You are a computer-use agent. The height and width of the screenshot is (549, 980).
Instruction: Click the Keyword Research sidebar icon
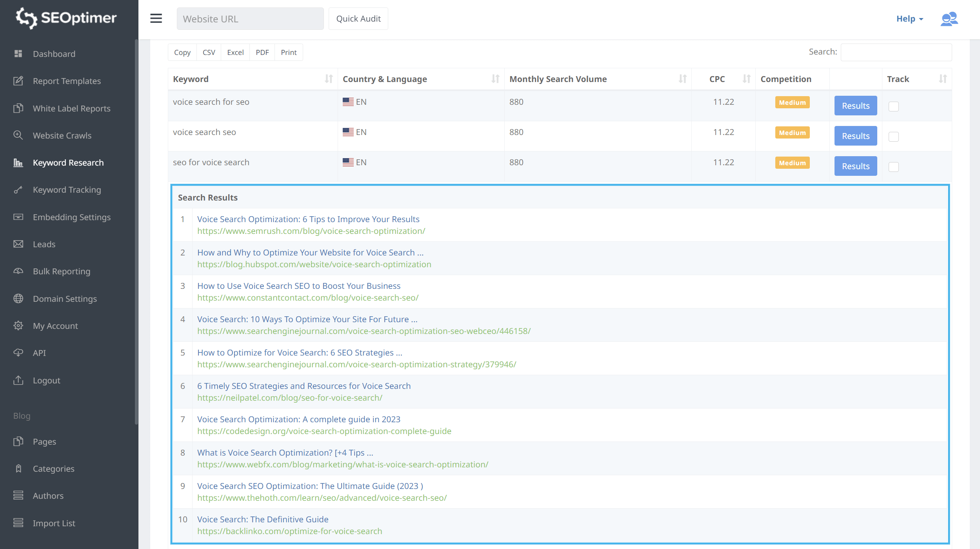click(x=18, y=162)
